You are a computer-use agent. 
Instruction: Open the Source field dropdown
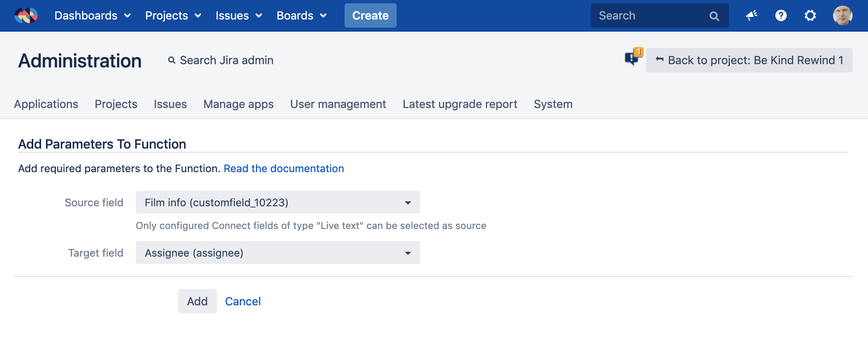[278, 202]
